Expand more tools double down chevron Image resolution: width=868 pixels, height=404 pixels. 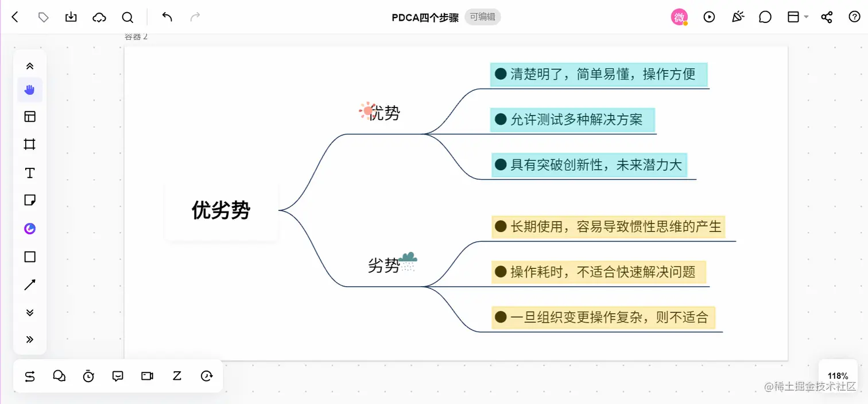tap(30, 313)
